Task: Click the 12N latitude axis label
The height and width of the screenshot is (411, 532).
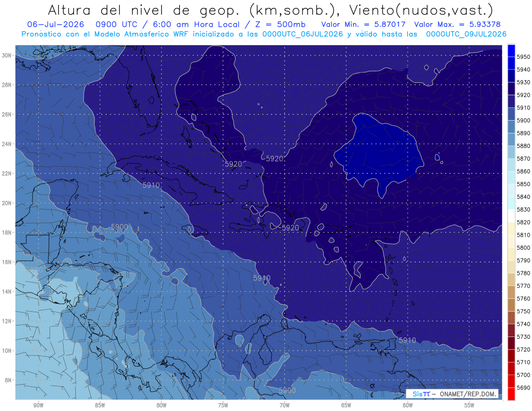Action: pos(7,321)
